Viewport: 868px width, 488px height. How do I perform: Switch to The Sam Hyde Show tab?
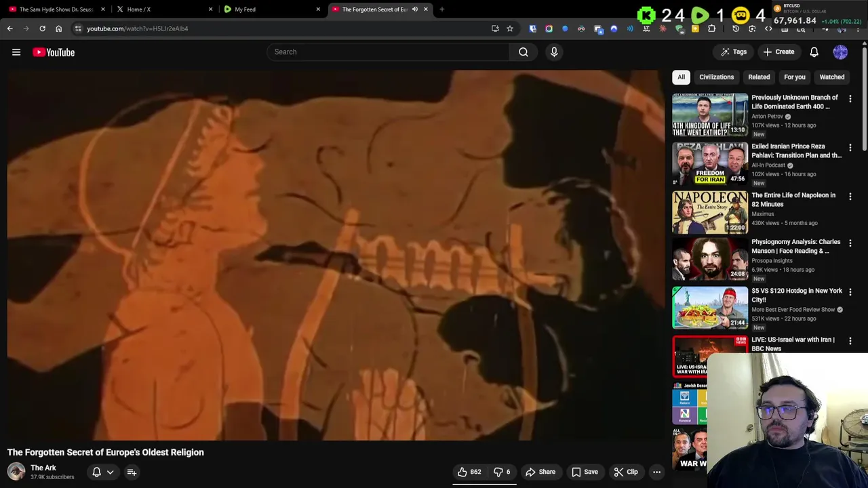tap(56, 9)
